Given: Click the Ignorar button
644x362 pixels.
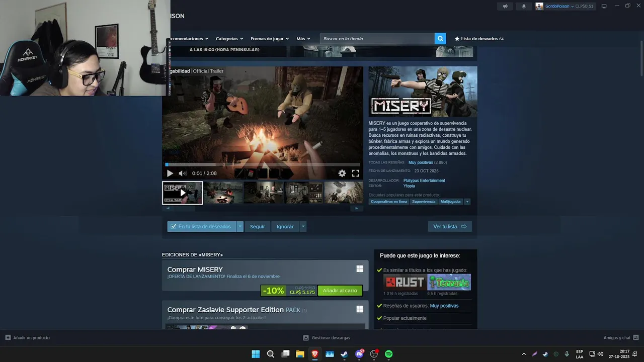Looking at the screenshot, I should pos(285,227).
